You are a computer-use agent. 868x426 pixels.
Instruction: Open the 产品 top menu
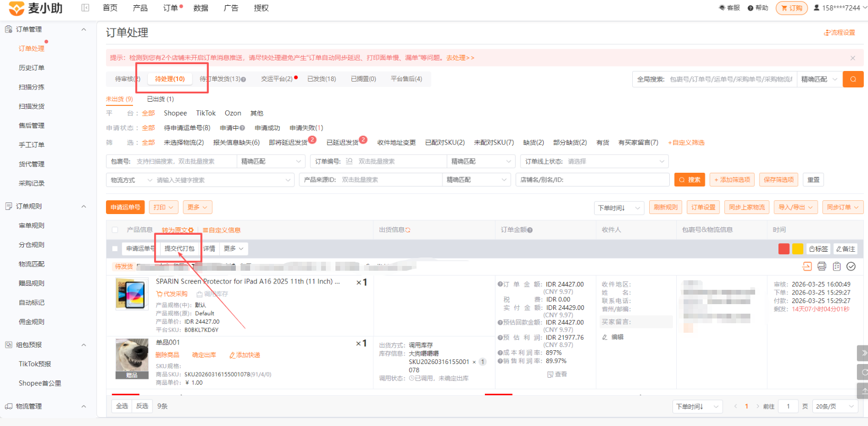pyautogui.click(x=140, y=8)
